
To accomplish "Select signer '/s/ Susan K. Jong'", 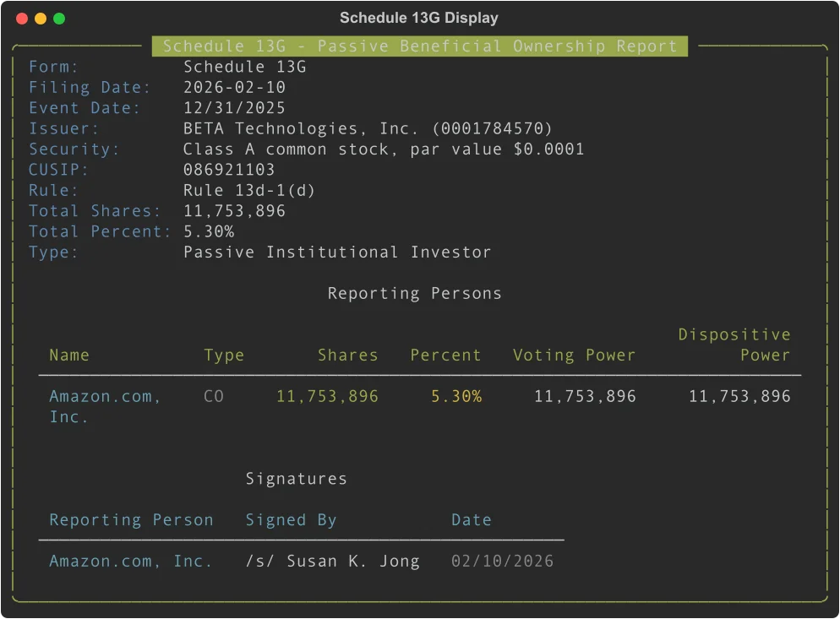I will (x=333, y=562).
